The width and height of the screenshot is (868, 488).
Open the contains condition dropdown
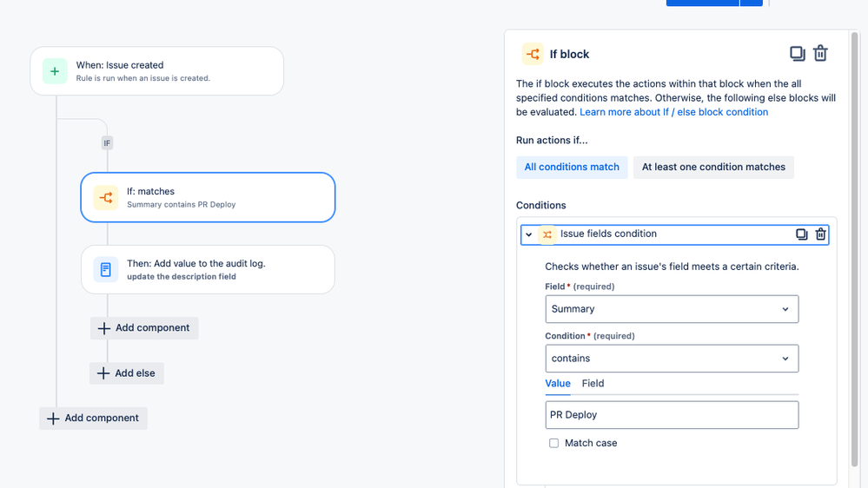672,359
